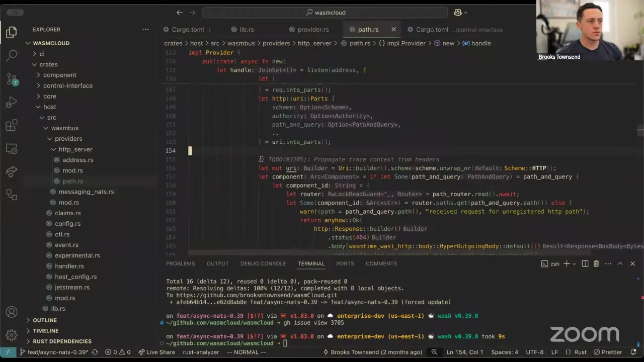Go forward with the right navigation arrow
This screenshot has height=362, width=644.
pyautogui.click(x=192, y=13)
